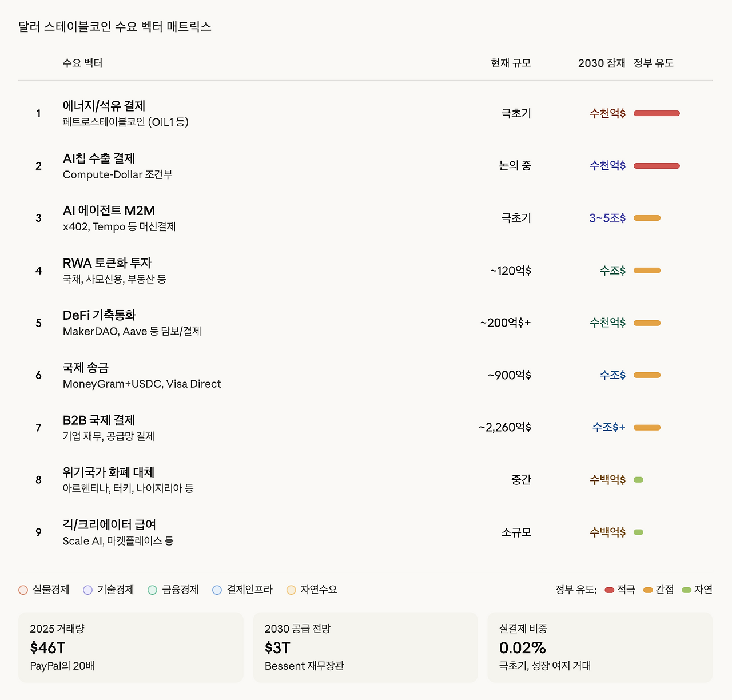Click the green bar for 위기국가 화폐 대체
Image resolution: width=732 pixels, height=700 pixels.
pos(638,480)
